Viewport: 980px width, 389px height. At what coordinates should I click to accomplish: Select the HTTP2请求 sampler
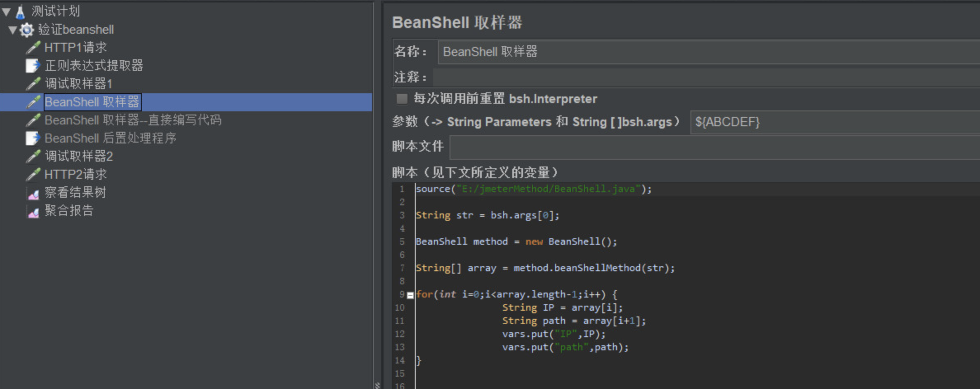pos(75,175)
